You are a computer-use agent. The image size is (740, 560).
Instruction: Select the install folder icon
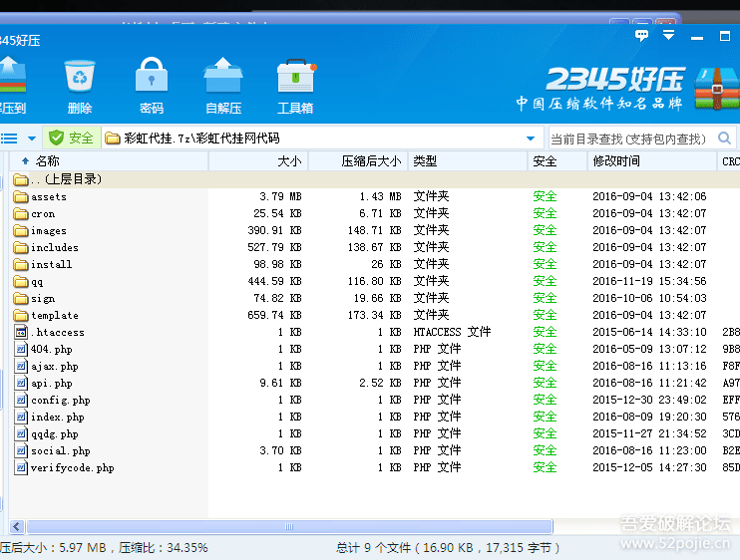pyautogui.click(x=20, y=264)
